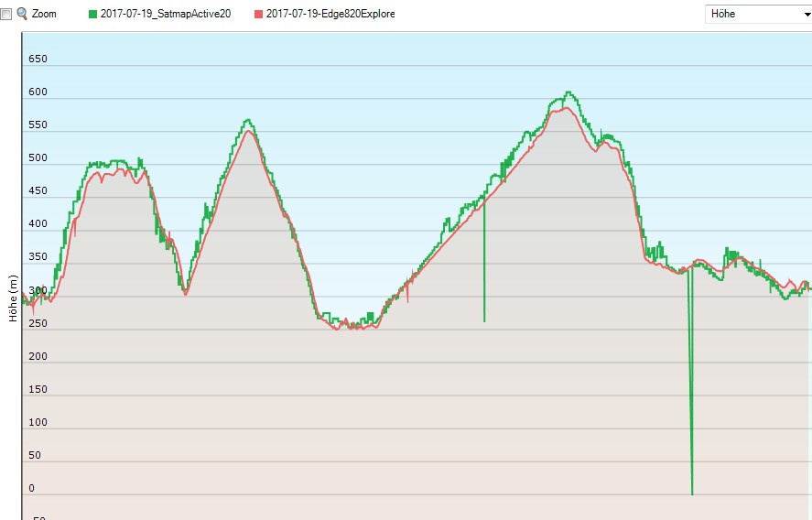This screenshot has height=520, width=812.
Task: Click the 650 label on the Y axis
Action: coord(38,60)
